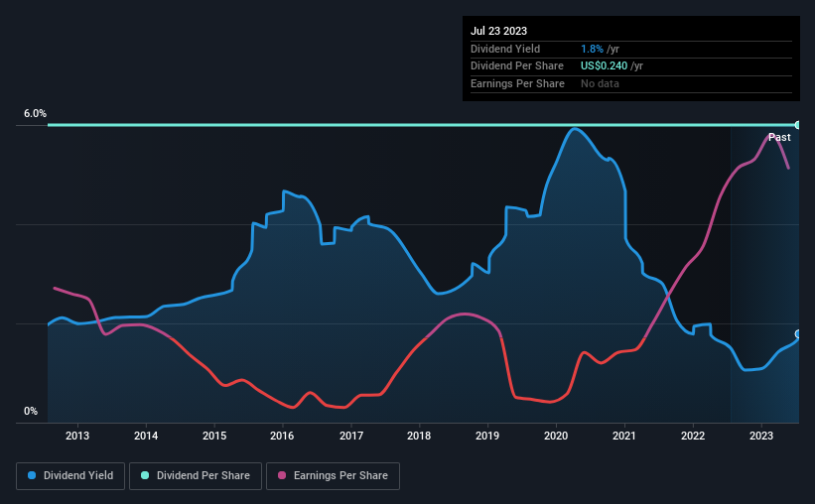Select the 2018 x-axis label
Image resolution: width=815 pixels, height=504 pixels.
point(419,436)
